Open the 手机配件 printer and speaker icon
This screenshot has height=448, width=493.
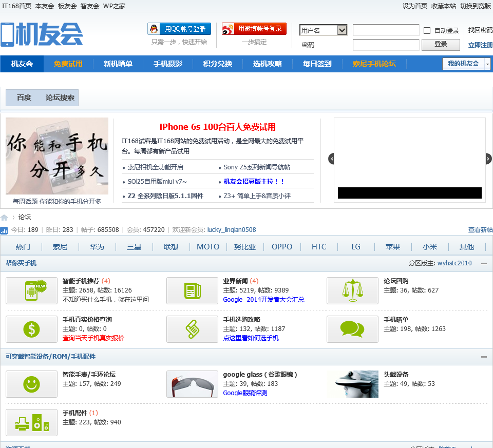pos(31,422)
